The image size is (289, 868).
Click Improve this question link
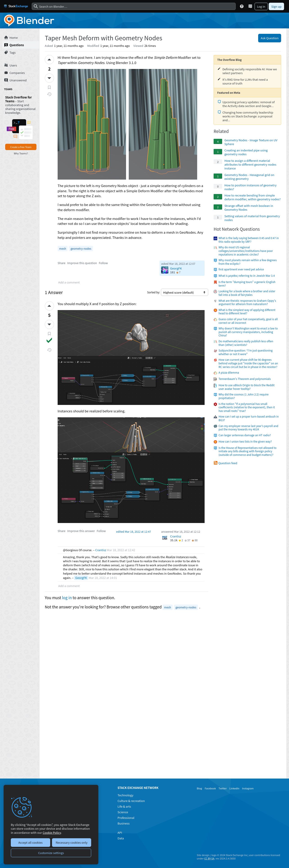(x=82, y=263)
